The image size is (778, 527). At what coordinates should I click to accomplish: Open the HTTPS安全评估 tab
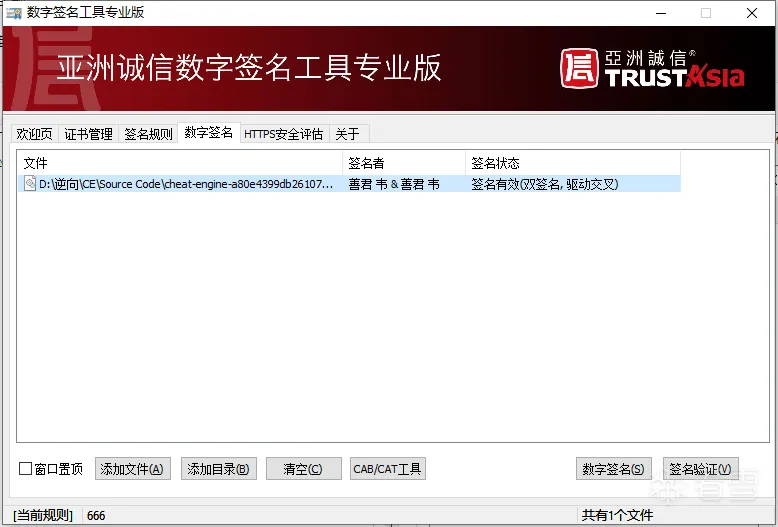(x=283, y=133)
